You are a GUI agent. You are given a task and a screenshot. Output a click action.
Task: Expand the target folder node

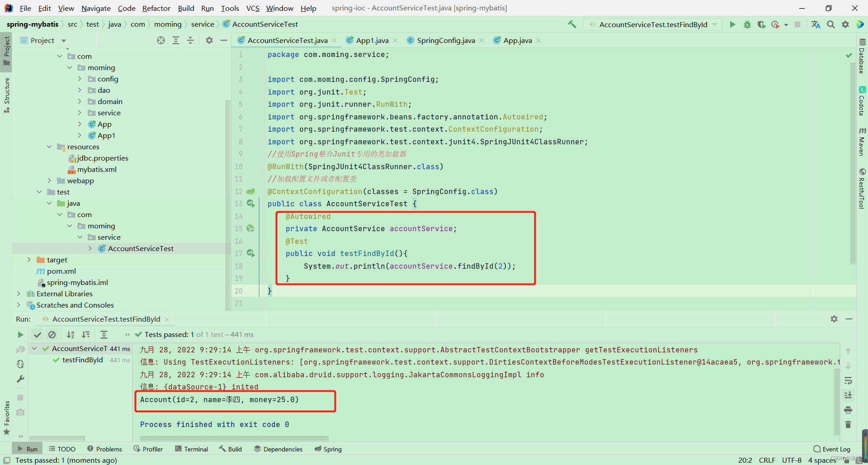[29, 260]
